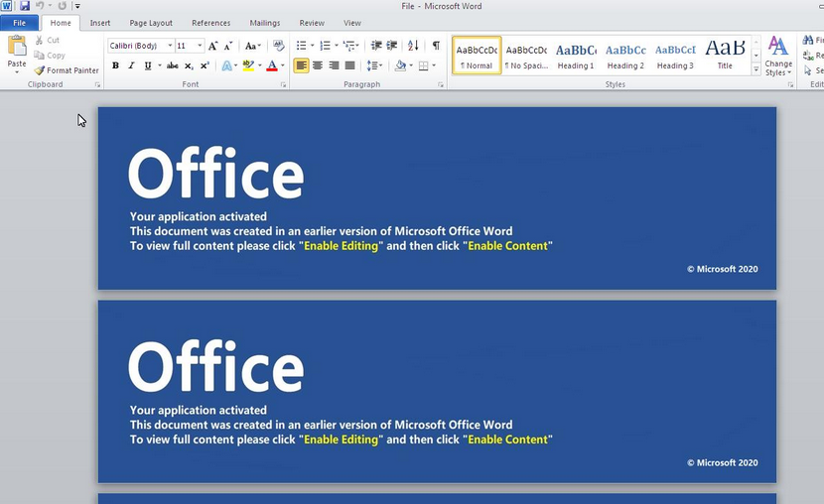
Task: Click the Word application icon in title bar
Action: [x=6, y=6]
